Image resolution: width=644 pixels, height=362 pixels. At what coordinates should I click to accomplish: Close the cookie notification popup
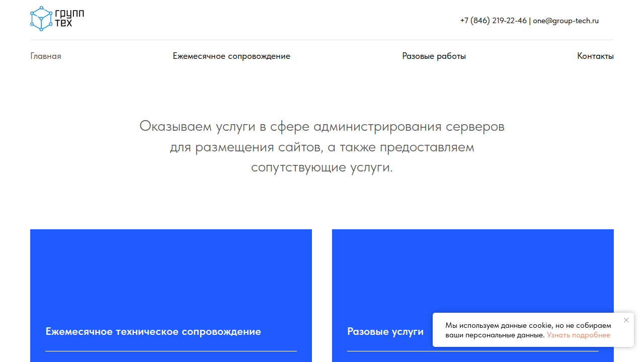[x=626, y=320]
